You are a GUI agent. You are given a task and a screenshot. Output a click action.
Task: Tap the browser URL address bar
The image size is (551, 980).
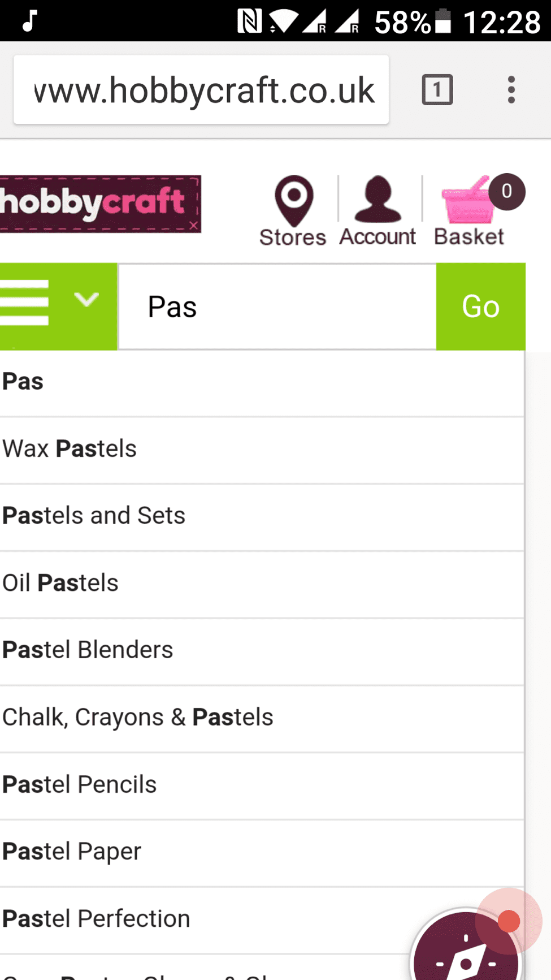pos(201,90)
